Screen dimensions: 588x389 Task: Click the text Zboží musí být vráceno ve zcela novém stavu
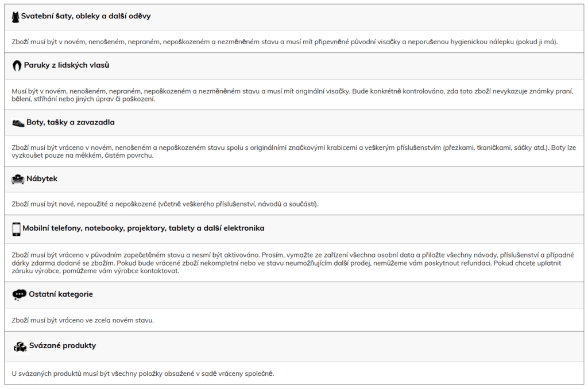[x=83, y=320]
